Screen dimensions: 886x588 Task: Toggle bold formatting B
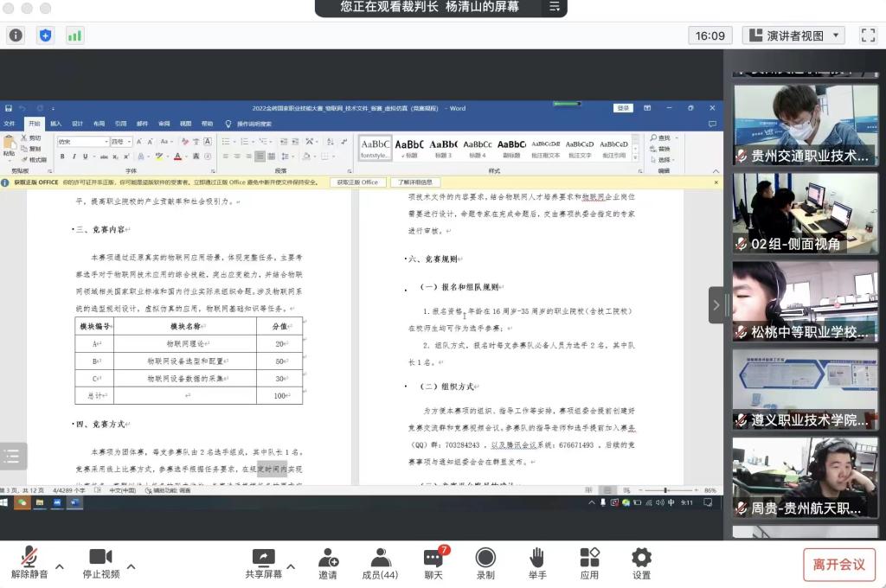62,157
